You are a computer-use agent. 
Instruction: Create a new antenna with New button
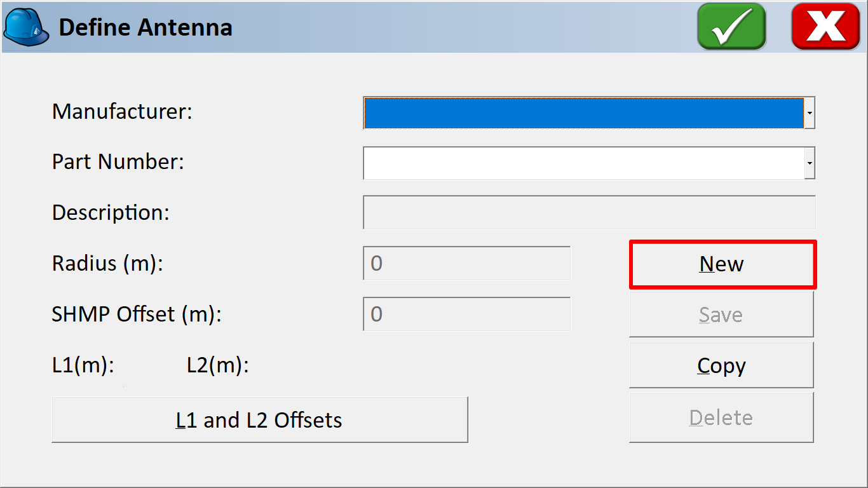tap(722, 264)
